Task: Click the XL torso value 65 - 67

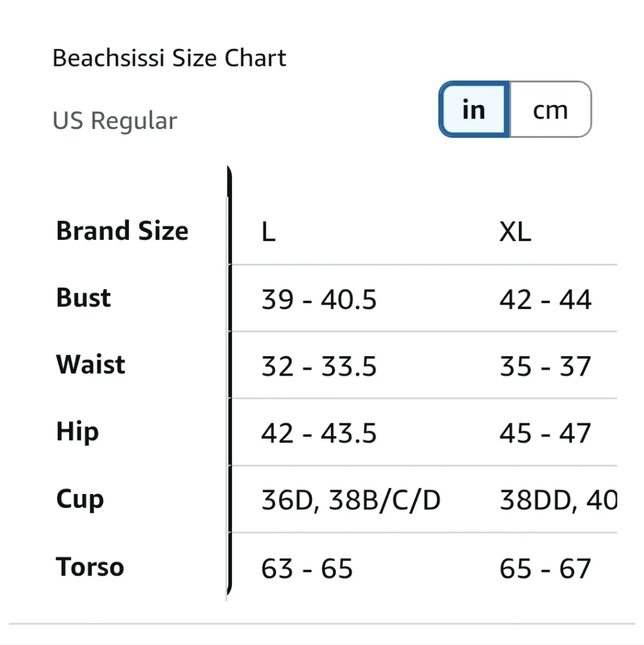Action: [x=545, y=569]
